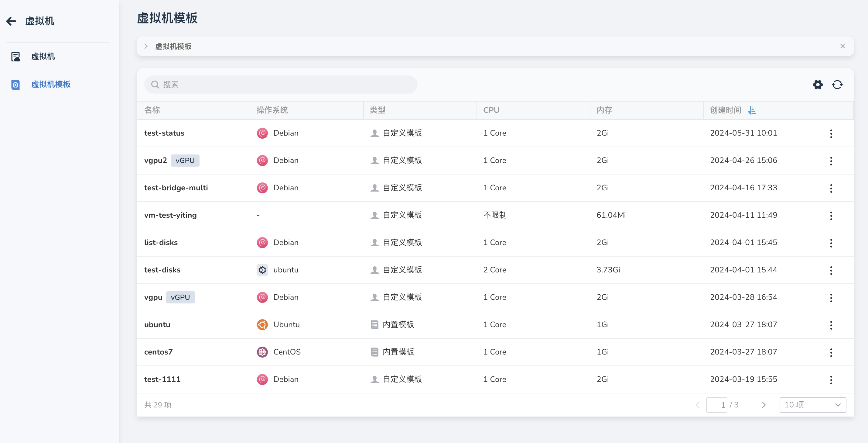Open the test-status template
This screenshot has width=868, height=443.
[164, 133]
